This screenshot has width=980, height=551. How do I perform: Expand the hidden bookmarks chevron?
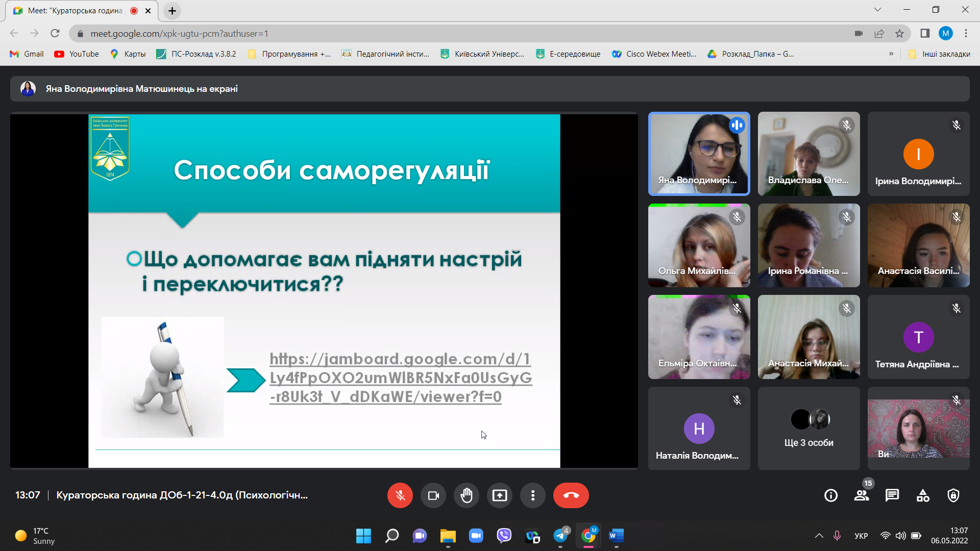[x=891, y=54]
